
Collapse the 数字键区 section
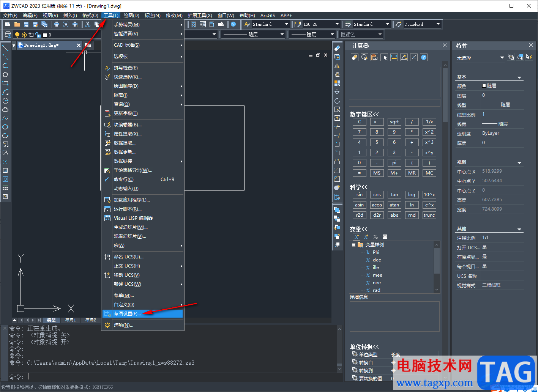pyautogui.click(x=364, y=114)
